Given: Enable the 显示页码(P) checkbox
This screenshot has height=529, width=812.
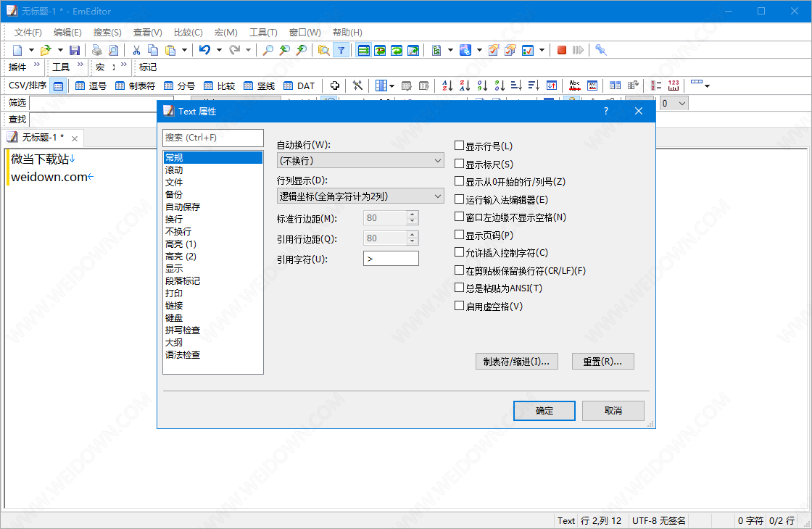Looking at the screenshot, I should pyautogui.click(x=460, y=235).
